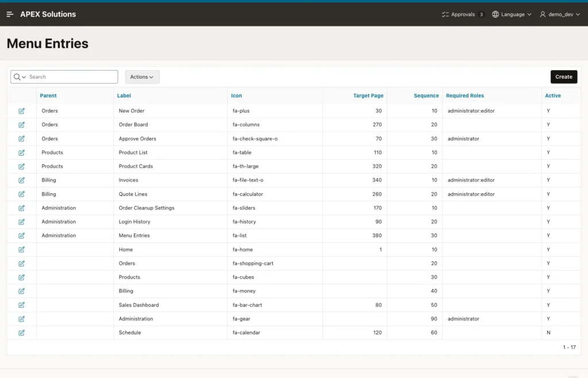This screenshot has height=378, width=588.
Task: Open the hamburger navigation menu
Action: pyautogui.click(x=10, y=14)
